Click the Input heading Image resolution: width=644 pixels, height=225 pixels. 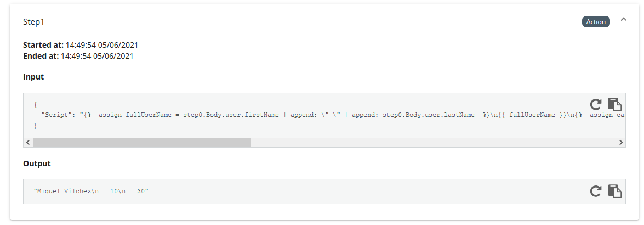pyautogui.click(x=33, y=77)
